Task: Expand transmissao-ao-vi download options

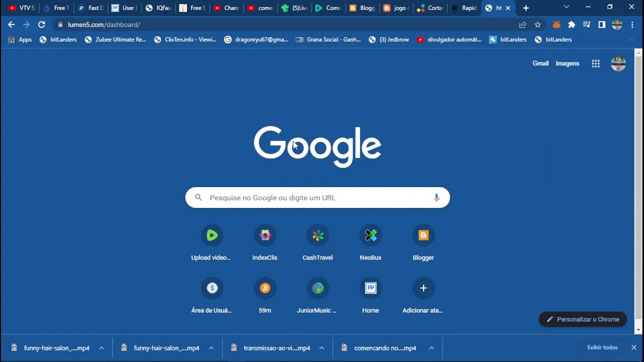Action: (x=321, y=348)
